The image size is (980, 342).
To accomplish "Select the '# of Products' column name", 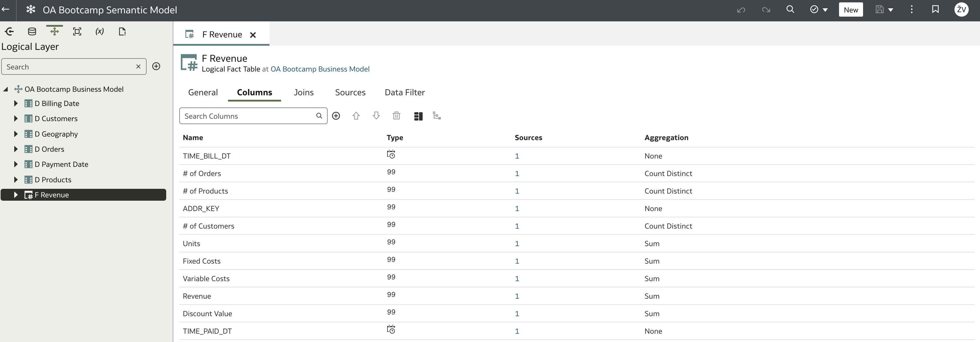I will (x=205, y=191).
